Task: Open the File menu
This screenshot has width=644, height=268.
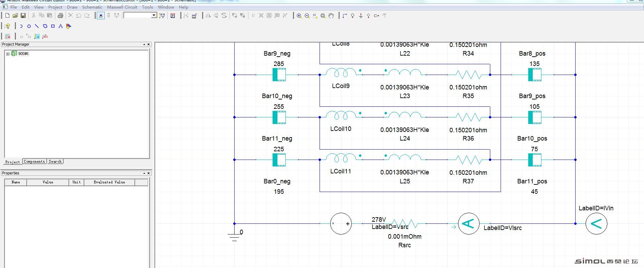Action: pos(13,7)
